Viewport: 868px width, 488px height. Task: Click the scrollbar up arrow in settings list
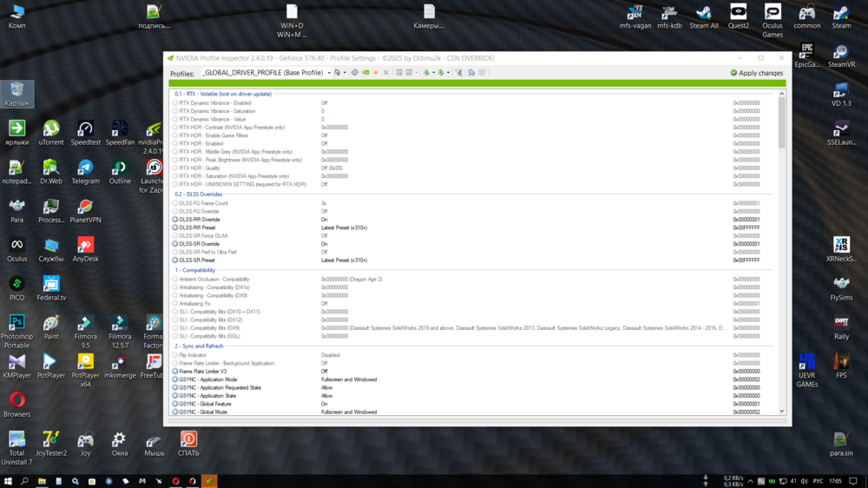(782, 94)
